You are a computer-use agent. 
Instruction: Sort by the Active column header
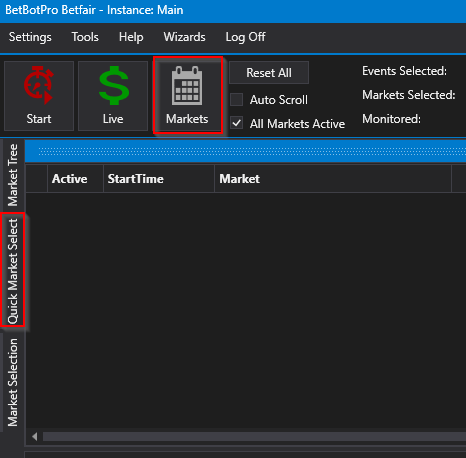[75, 179]
